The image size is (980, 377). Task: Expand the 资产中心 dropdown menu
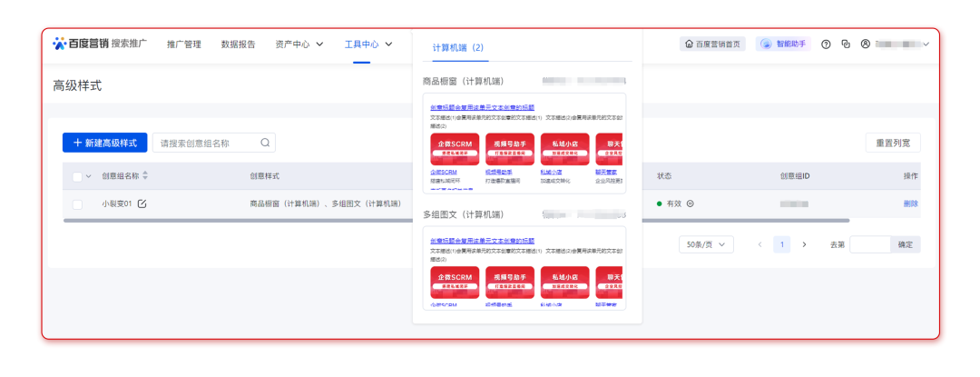coord(299,44)
